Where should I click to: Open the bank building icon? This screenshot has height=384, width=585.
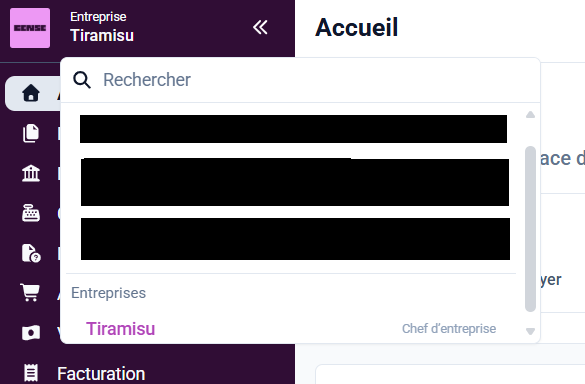coord(31,173)
